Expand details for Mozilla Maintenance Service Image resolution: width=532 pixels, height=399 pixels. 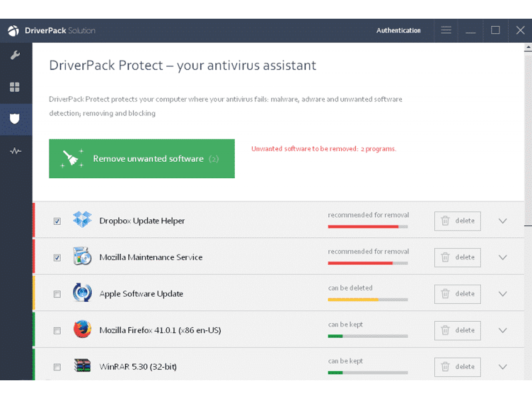coord(502,258)
